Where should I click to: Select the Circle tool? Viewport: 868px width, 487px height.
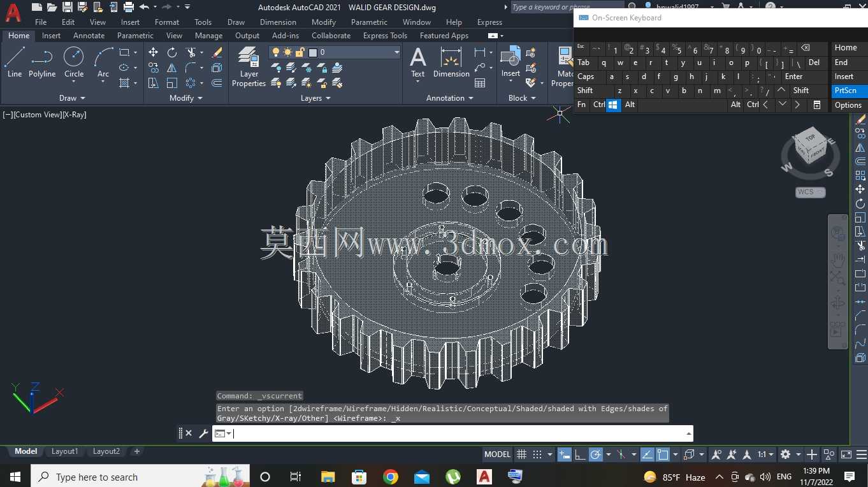pos(74,62)
